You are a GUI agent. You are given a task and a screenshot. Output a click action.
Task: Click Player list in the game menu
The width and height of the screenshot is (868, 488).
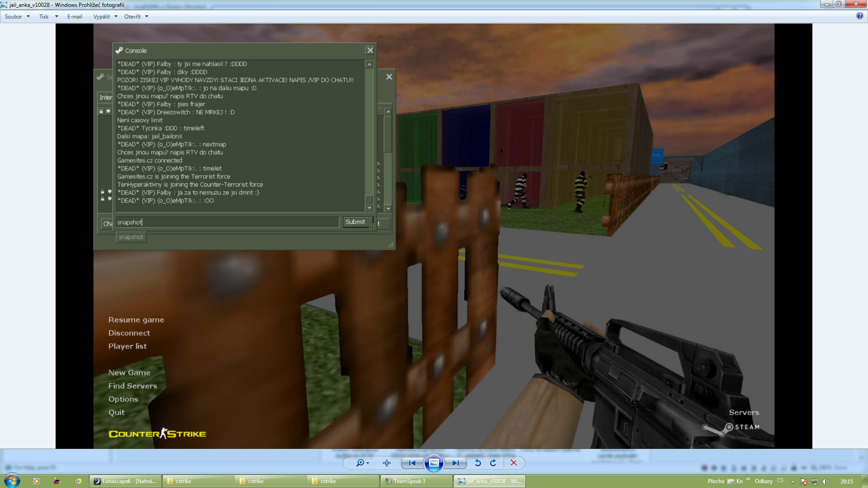point(127,346)
